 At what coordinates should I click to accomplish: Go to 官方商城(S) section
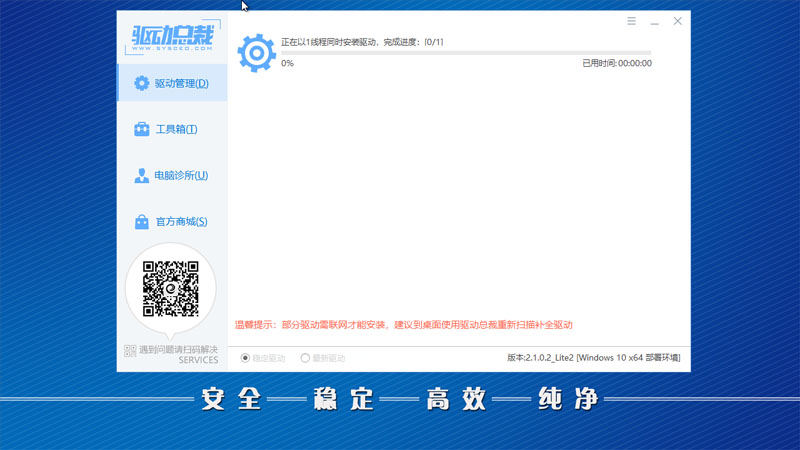[x=172, y=221]
